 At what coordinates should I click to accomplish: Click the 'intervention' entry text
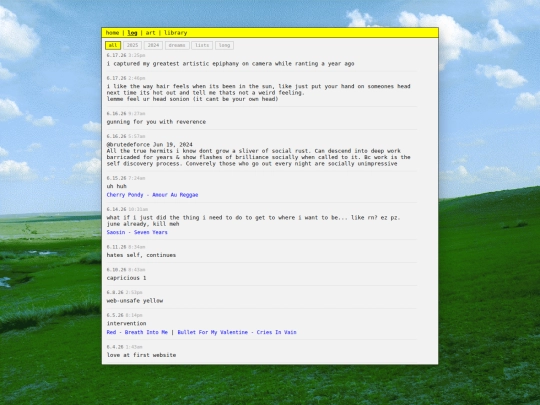[126, 323]
